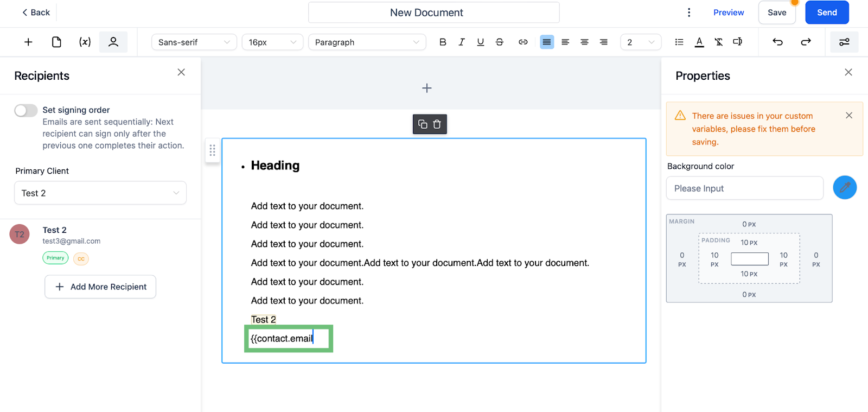Open the text color icon
The width and height of the screenshot is (868, 412).
[x=699, y=42]
